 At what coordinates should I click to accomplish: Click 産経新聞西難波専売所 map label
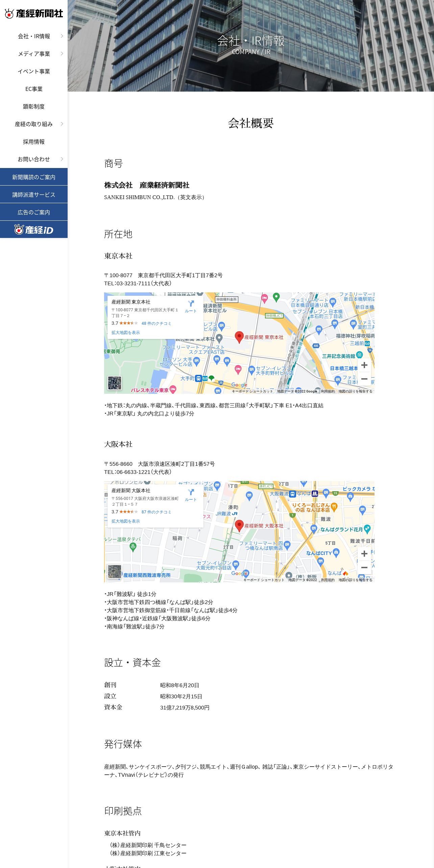[x=147, y=575]
